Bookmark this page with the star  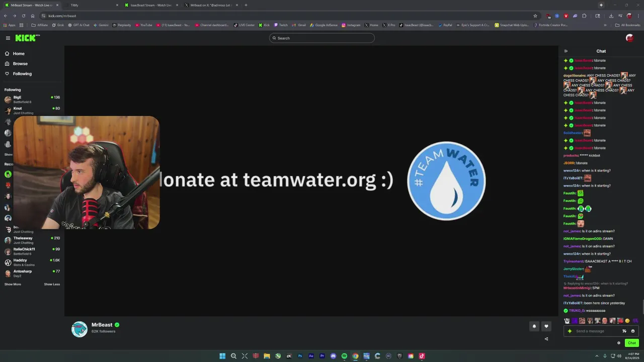[x=535, y=16]
